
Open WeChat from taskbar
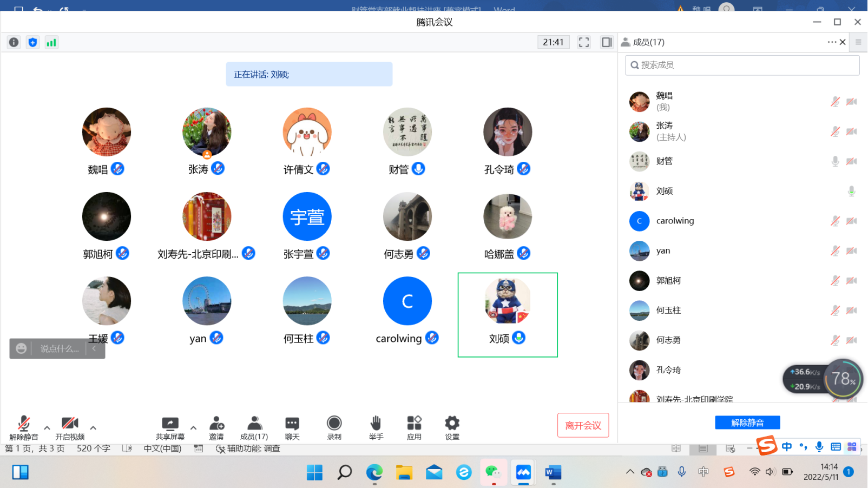coord(493,472)
